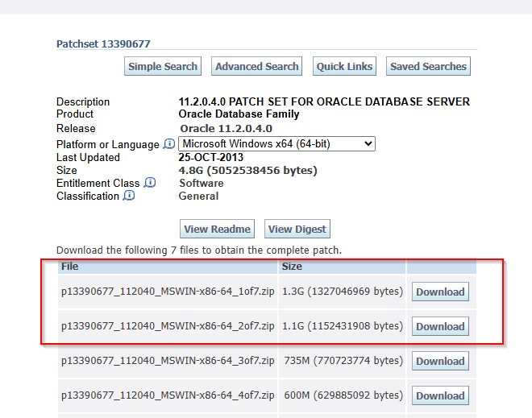The image size is (532, 418).
Task: Download the 2of7 zip file
Action: [x=440, y=326]
